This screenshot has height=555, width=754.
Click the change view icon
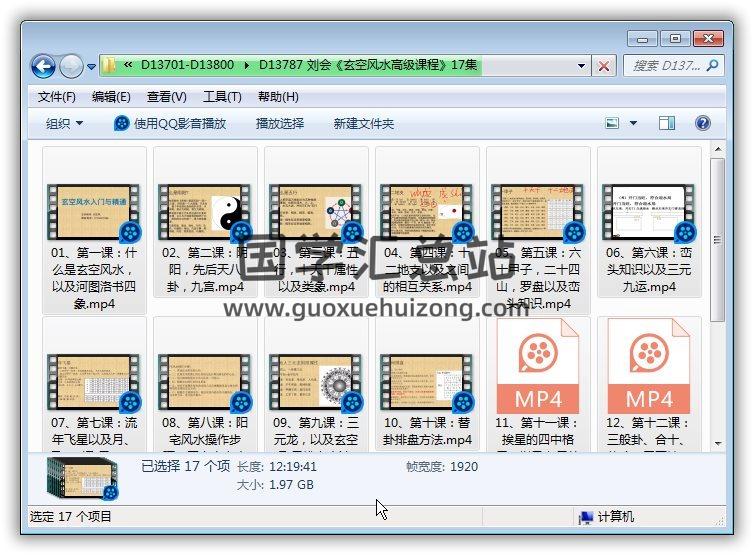pyautogui.click(x=613, y=123)
